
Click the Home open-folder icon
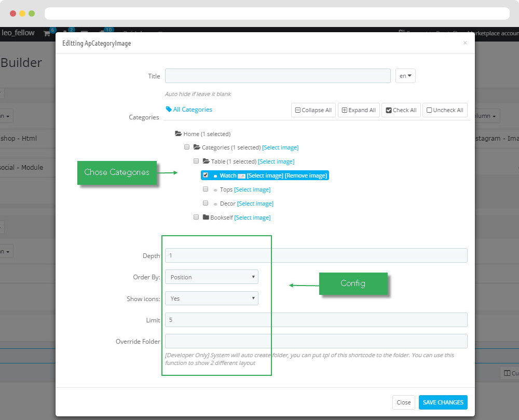point(179,134)
